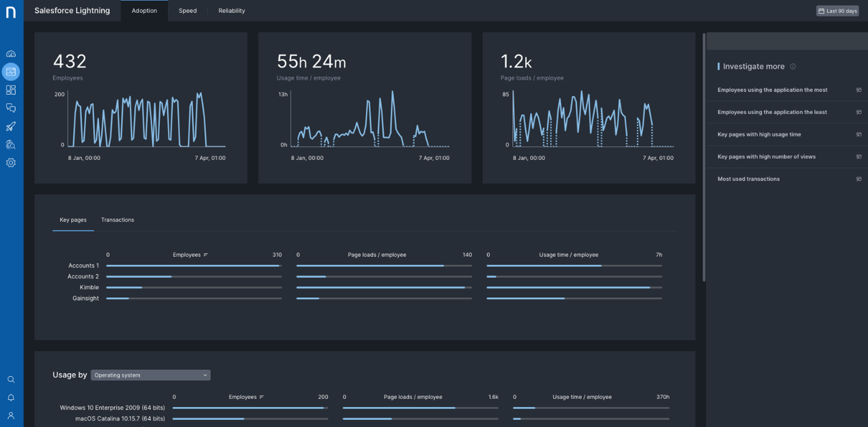Open the notifications bell icon
The image size is (868, 427).
coord(11,398)
